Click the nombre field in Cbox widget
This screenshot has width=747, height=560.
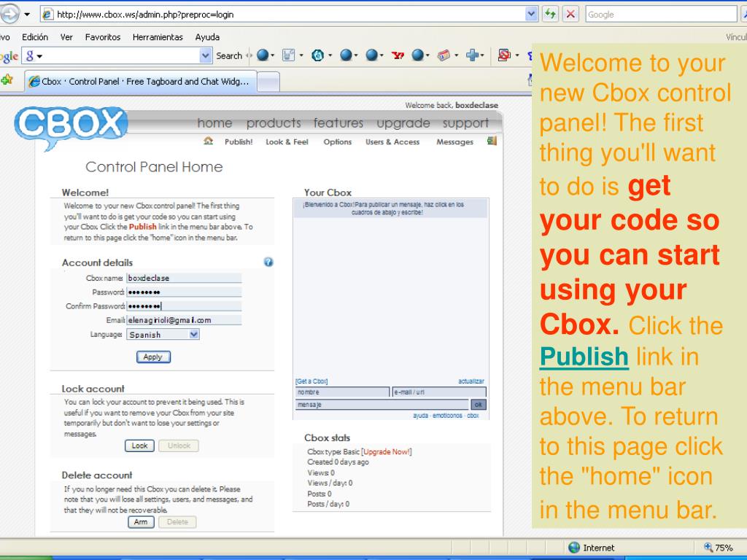point(343,392)
